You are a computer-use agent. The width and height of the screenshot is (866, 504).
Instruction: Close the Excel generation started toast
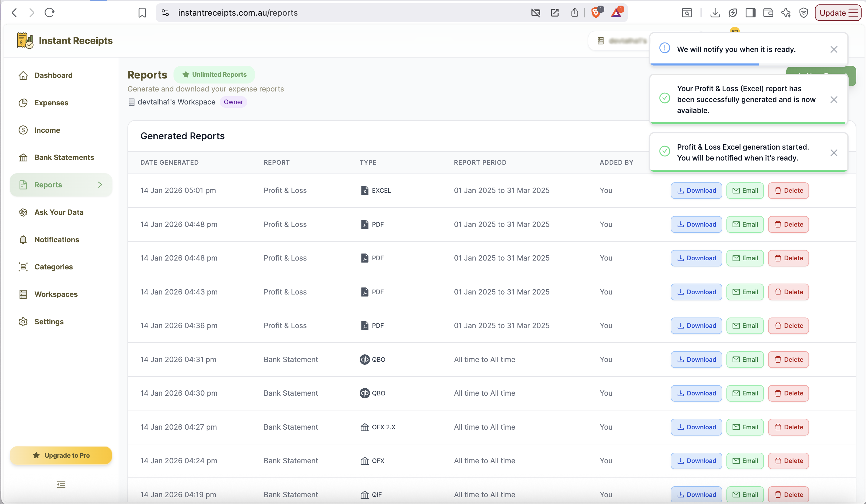tap(834, 153)
